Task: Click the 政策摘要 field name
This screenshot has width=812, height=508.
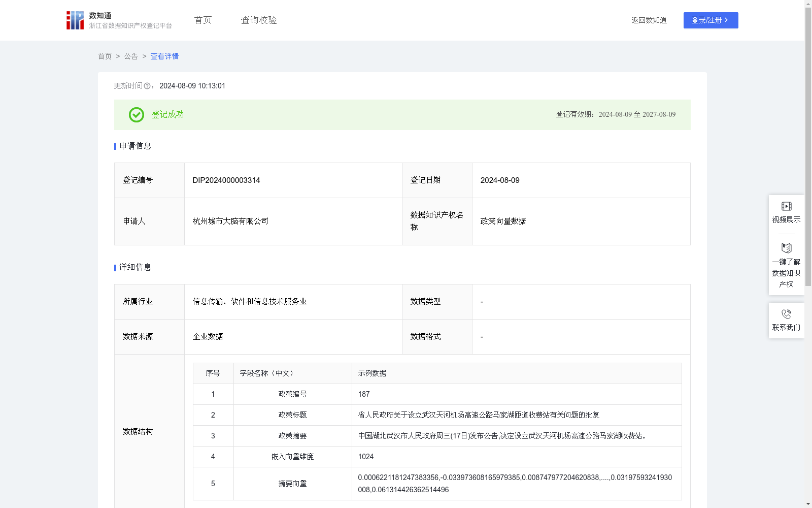Action: click(x=293, y=436)
